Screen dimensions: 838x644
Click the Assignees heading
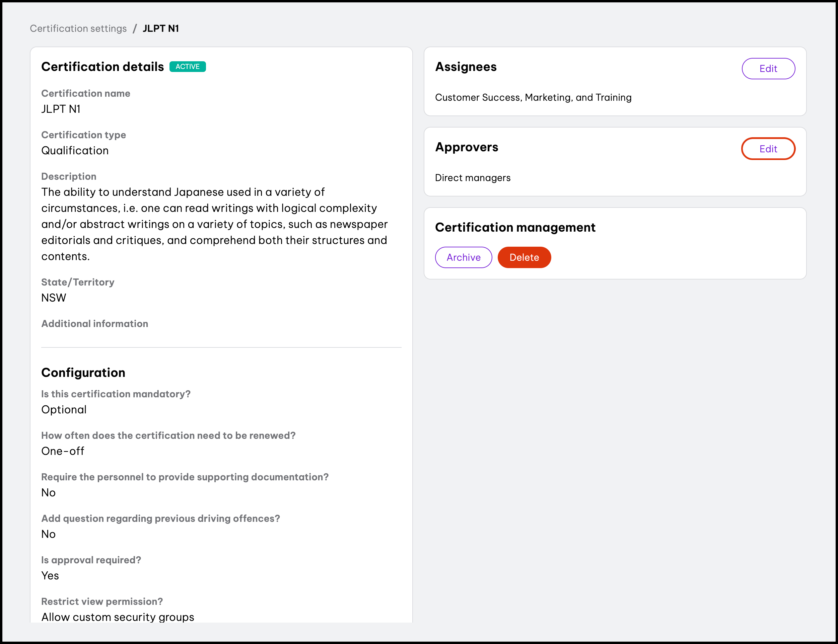(x=466, y=67)
